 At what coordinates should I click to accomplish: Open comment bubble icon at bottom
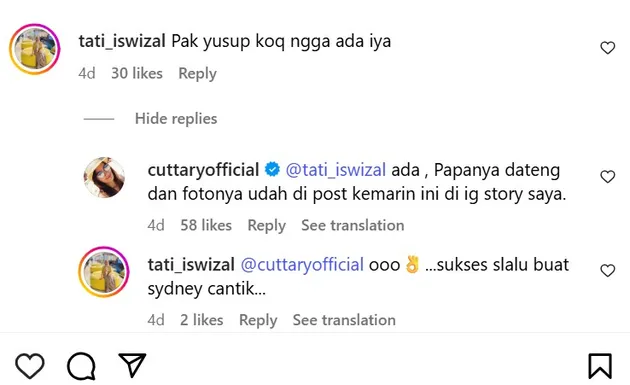pos(81,366)
